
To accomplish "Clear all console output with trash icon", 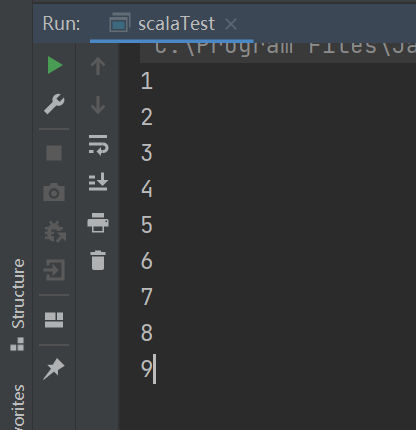I will [x=98, y=260].
